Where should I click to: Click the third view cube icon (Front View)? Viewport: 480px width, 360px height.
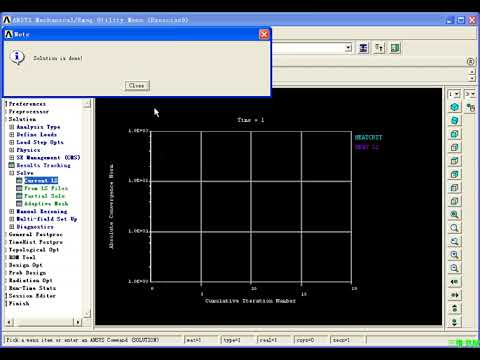point(454,134)
